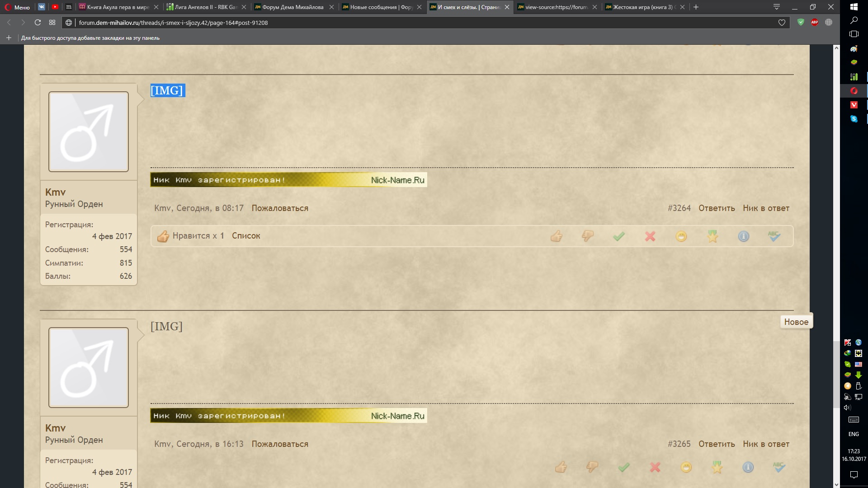Click laughing smiley rating on post #3264
This screenshot has height=488, width=868.
(681, 236)
